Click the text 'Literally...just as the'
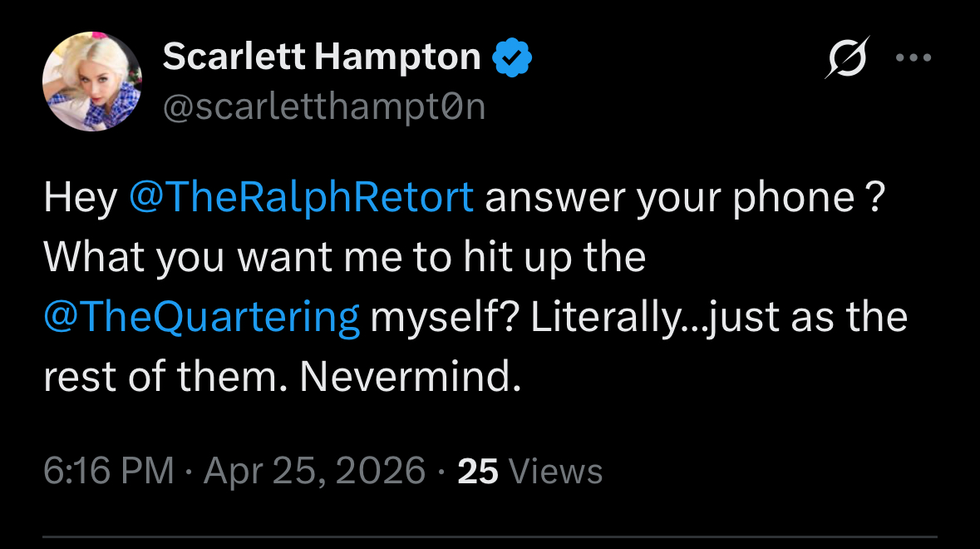 pyautogui.click(x=719, y=316)
